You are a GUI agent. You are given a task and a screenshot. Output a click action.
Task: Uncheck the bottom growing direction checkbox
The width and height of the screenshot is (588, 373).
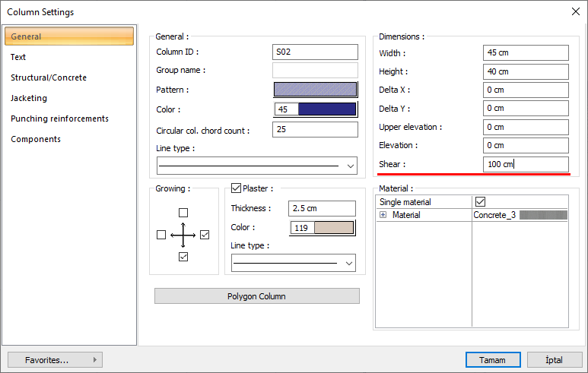pos(183,258)
